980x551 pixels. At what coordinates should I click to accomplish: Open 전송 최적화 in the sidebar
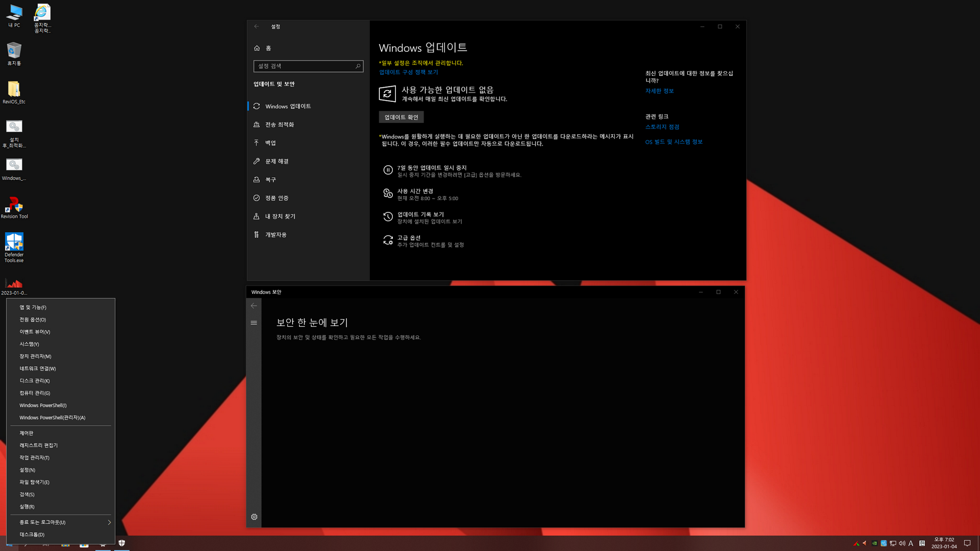click(307, 124)
